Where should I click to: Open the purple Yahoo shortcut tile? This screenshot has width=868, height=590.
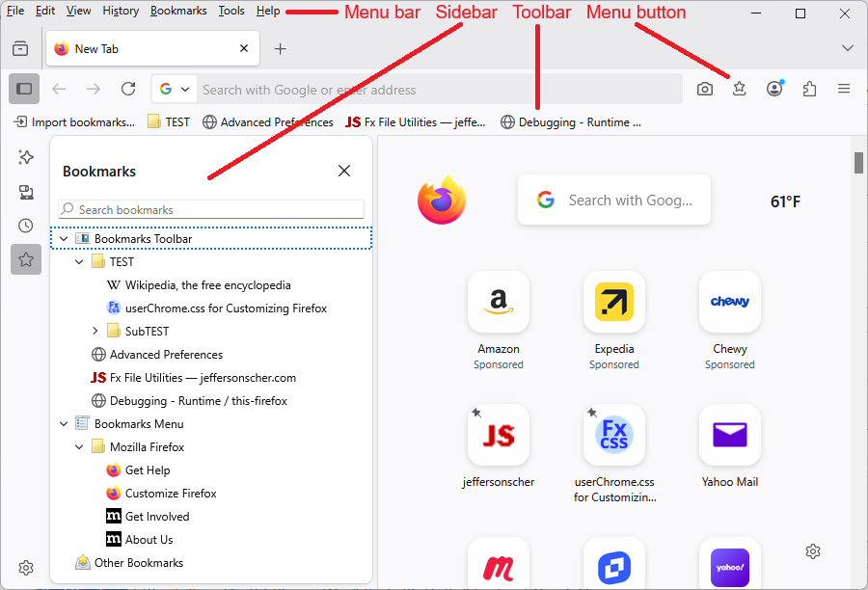(x=730, y=563)
